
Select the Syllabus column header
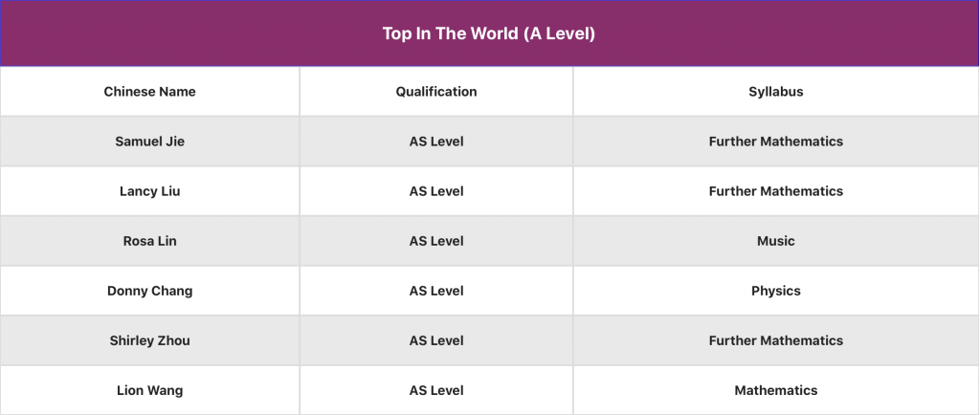(775, 92)
